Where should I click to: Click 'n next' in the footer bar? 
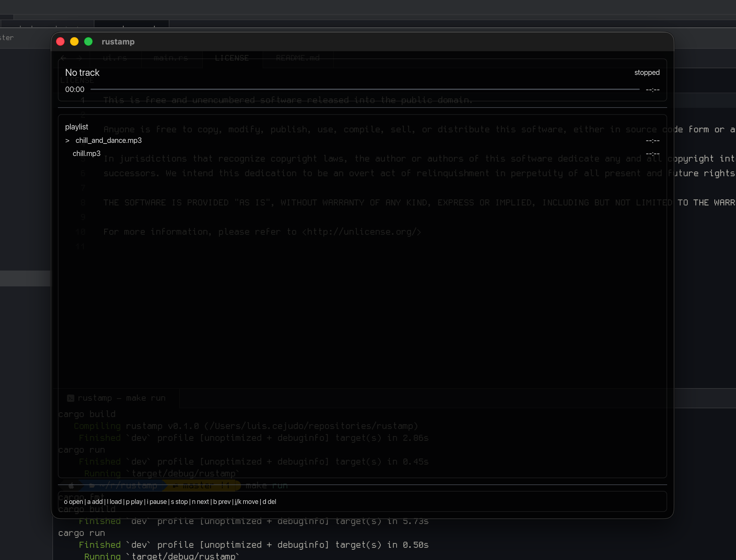[x=200, y=502]
